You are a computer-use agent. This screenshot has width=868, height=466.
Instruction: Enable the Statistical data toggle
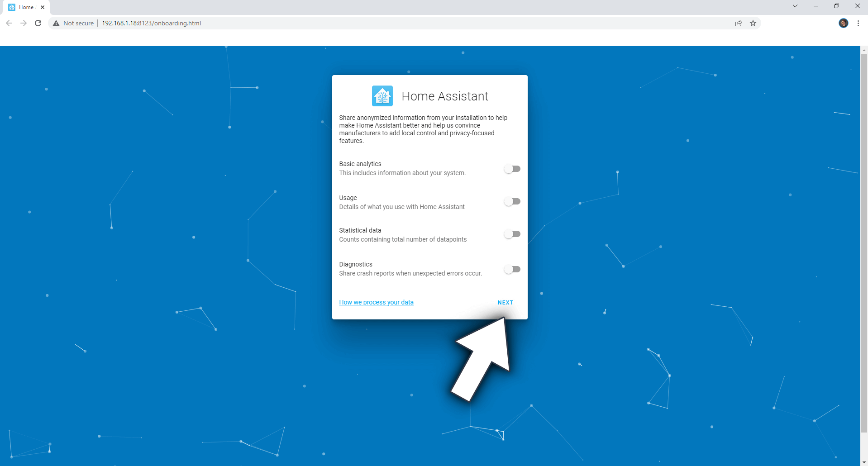(512, 234)
